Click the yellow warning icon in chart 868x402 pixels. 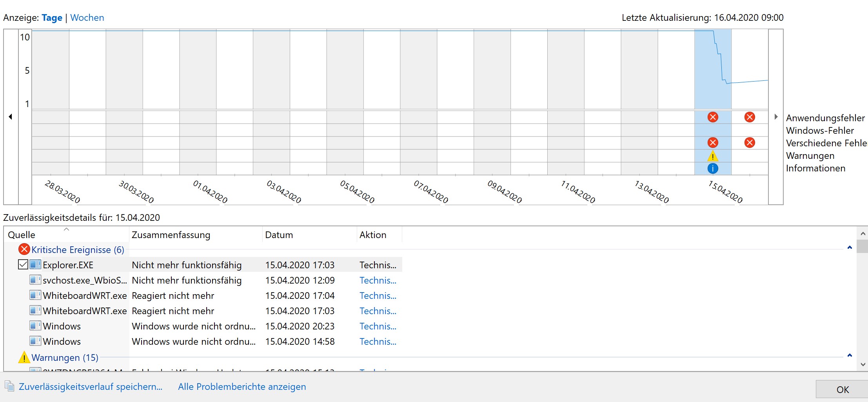pyautogui.click(x=713, y=156)
